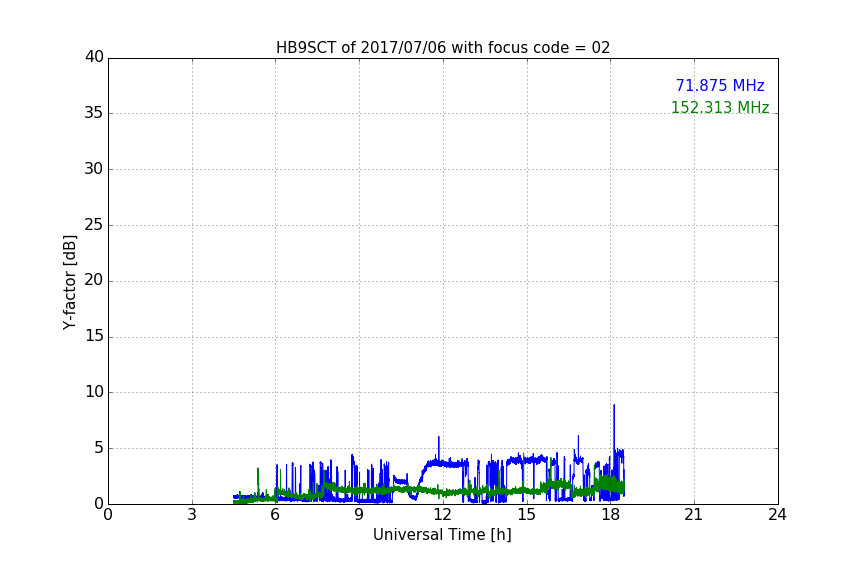The image size is (864, 576).
Task: Click the x-axis tick label 24
Action: click(777, 515)
